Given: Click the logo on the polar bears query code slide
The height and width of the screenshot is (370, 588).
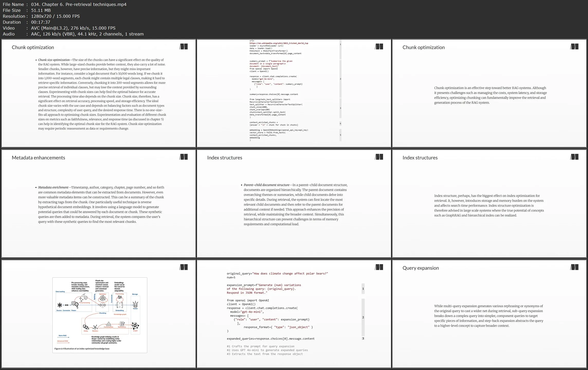Looking at the screenshot, I should tap(379, 267).
